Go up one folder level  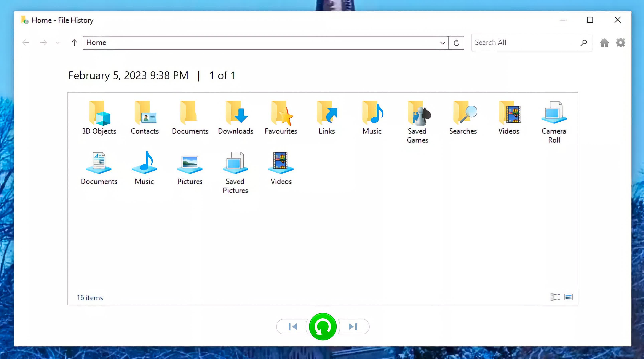[74, 43]
